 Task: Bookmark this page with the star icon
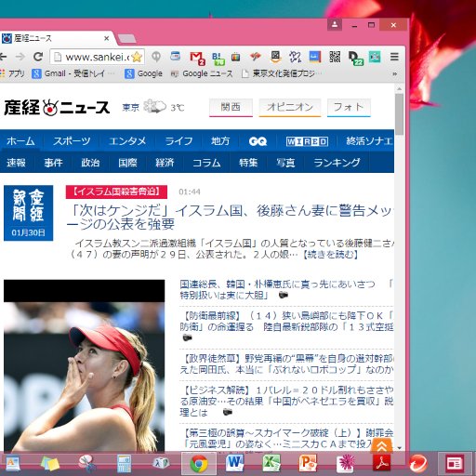(x=137, y=57)
